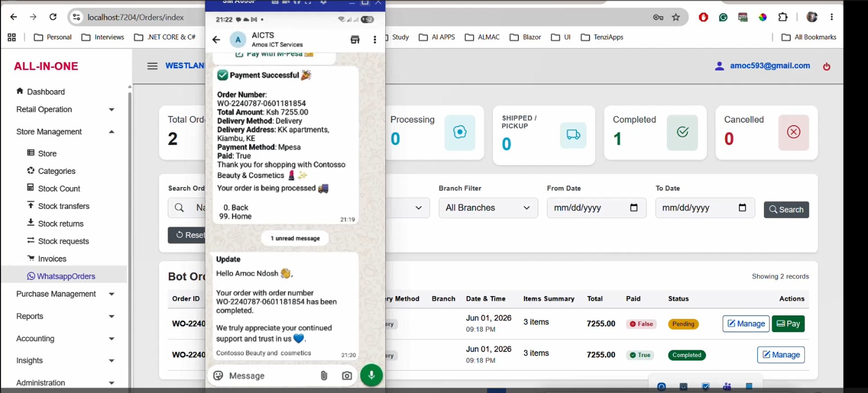
Task: Click Manage for the Completed order
Action: coord(781,355)
